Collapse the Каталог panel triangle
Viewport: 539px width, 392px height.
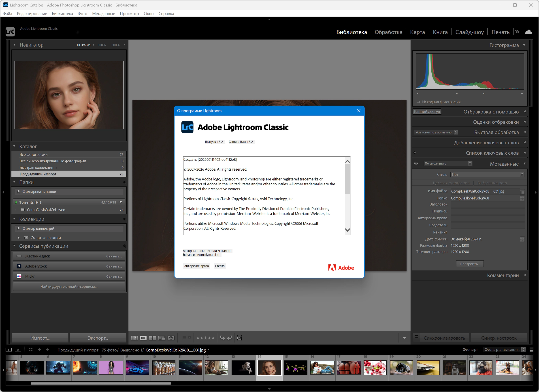[14, 146]
